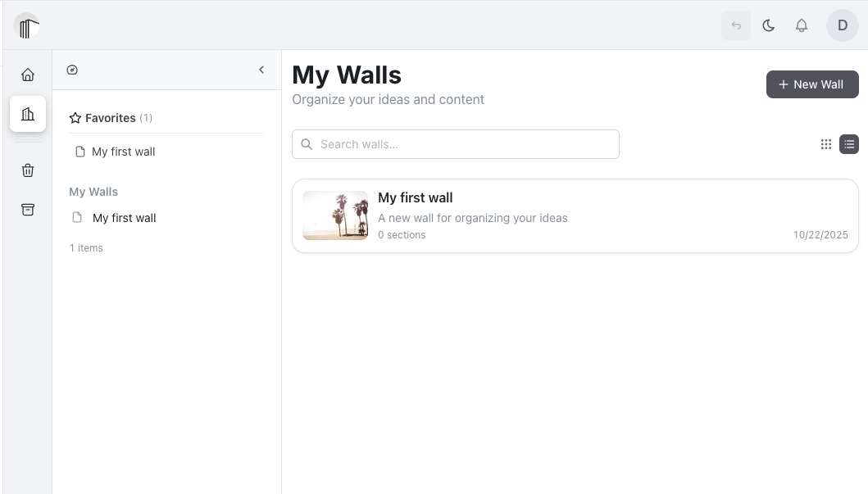Select My first wall under Favorites
This screenshot has width=868, height=494.
click(123, 152)
